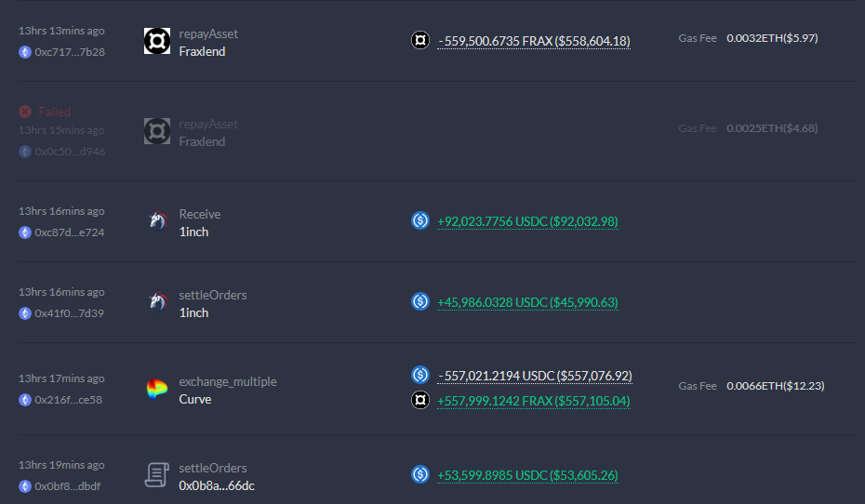Open transaction hash 0xc717...7b28
865x504 pixels.
click(70, 52)
